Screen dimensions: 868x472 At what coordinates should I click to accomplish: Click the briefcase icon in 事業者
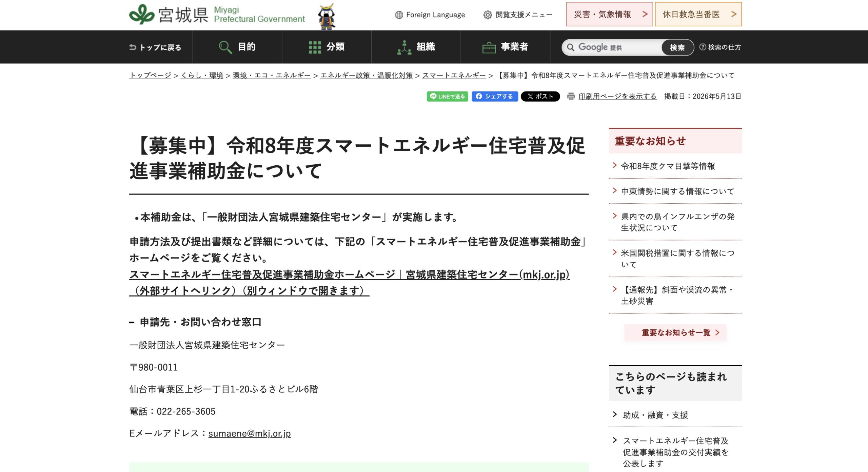[489, 47]
